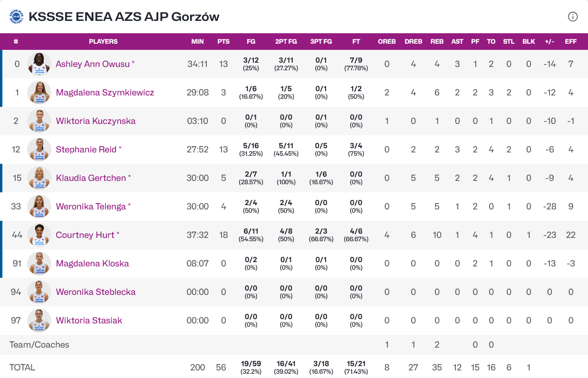The height and width of the screenshot is (378, 588).
Task: Click the REB column header
Action: coord(437,41)
